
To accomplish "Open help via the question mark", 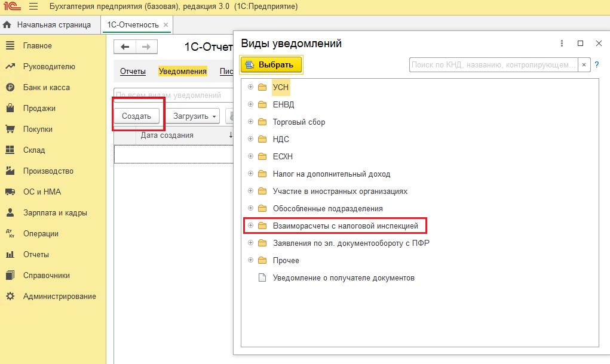I will (x=597, y=65).
